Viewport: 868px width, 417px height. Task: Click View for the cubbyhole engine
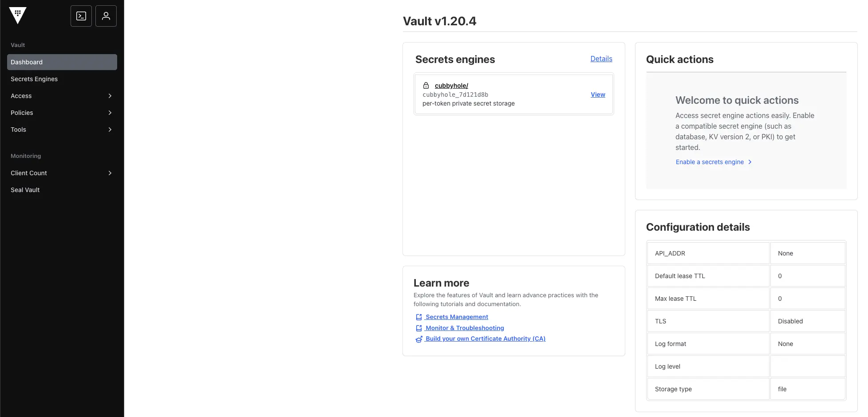point(598,94)
